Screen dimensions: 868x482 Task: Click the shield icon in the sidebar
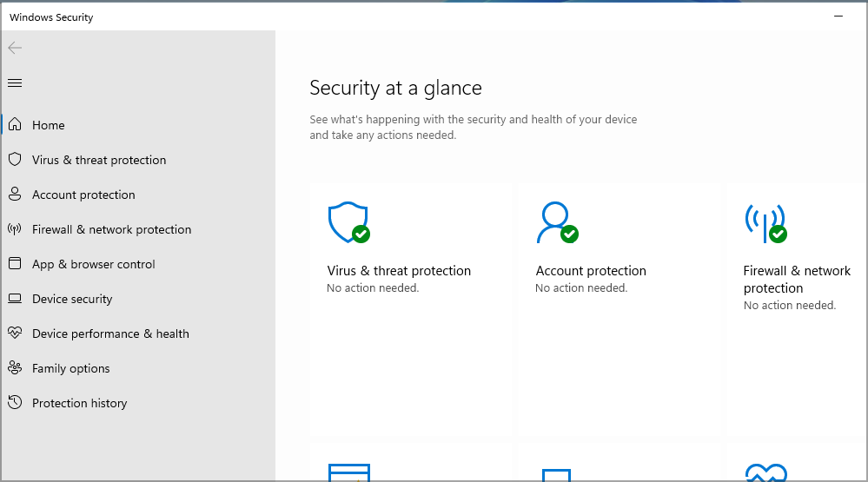(15, 160)
